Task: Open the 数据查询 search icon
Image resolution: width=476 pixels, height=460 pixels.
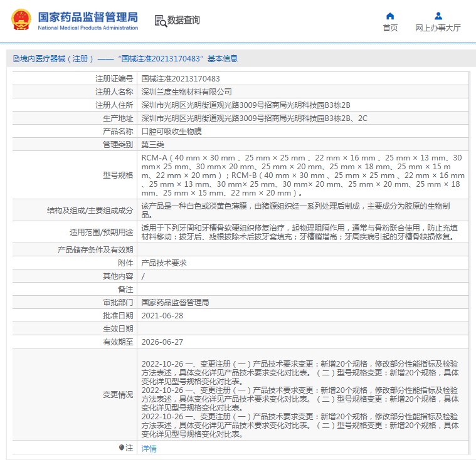Action: [161, 21]
